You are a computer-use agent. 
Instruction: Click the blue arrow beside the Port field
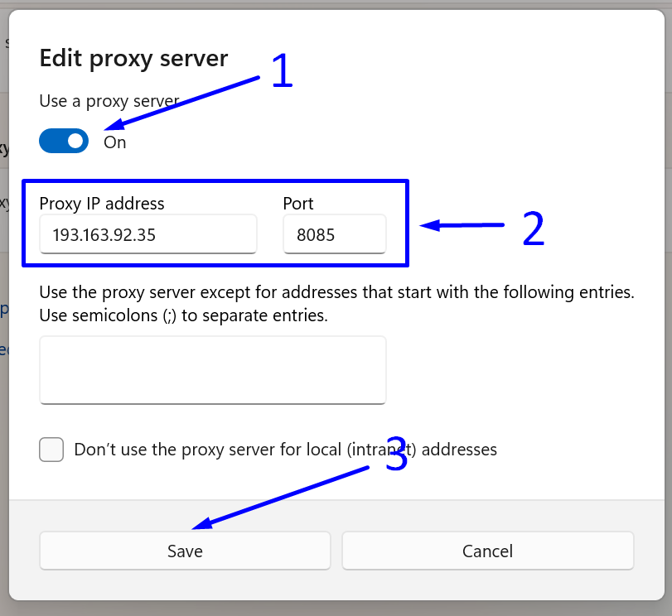pyautogui.click(x=462, y=224)
